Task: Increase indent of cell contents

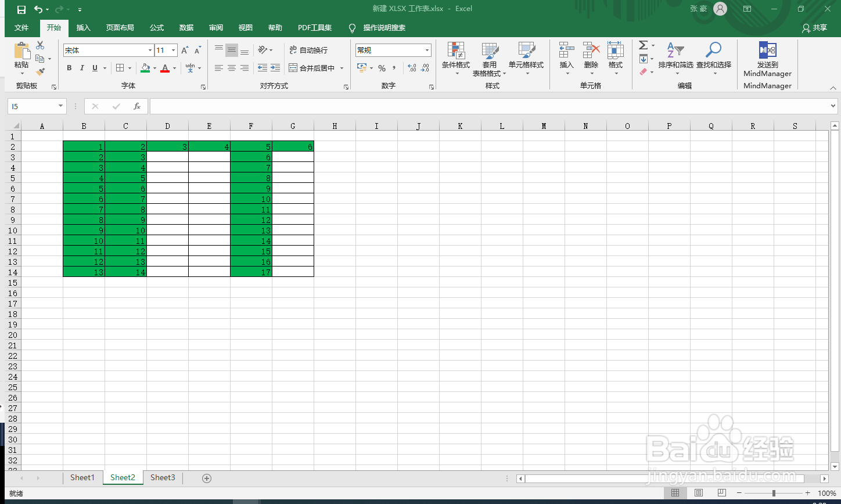Action: pyautogui.click(x=275, y=68)
